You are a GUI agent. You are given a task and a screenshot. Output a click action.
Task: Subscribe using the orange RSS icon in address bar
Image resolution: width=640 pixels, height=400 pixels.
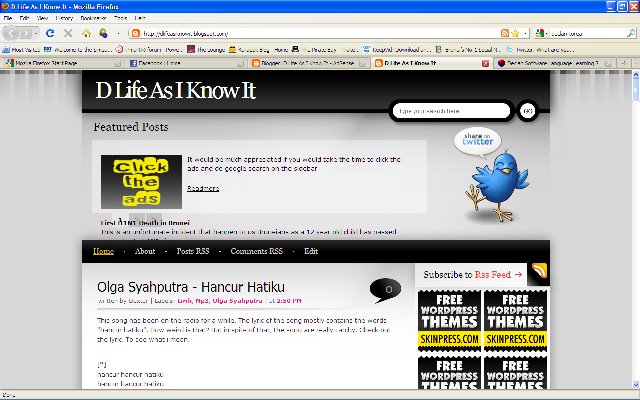(505, 33)
